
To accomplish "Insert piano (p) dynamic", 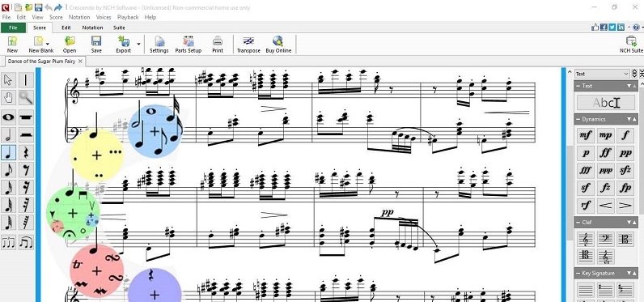I will pos(585,153).
